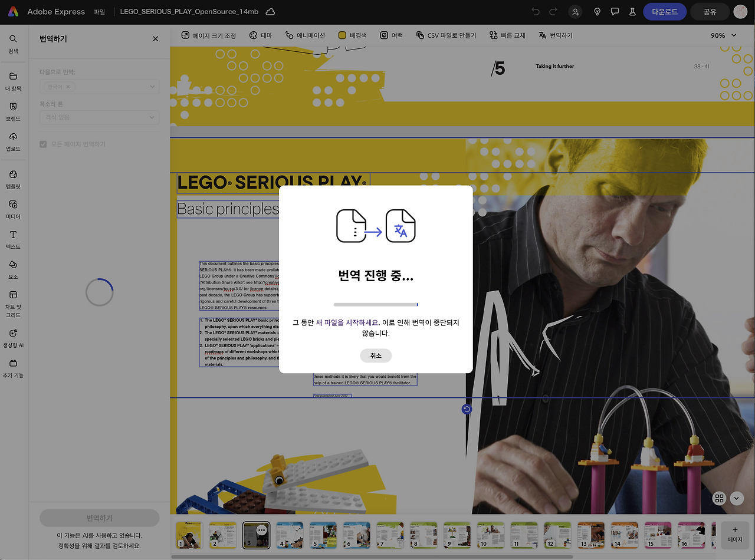Click the 새 파일을 시작하세요 link
Viewport: 755px width, 560px height.
pos(347,322)
